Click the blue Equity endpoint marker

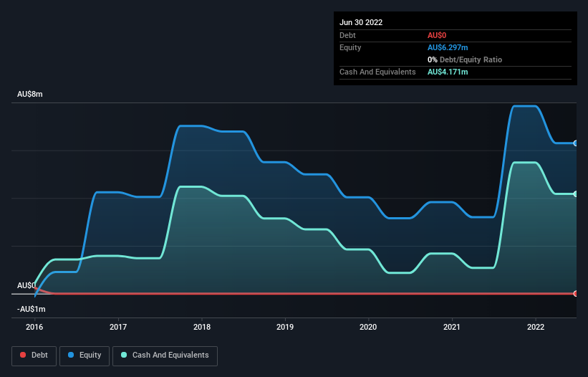(x=576, y=143)
